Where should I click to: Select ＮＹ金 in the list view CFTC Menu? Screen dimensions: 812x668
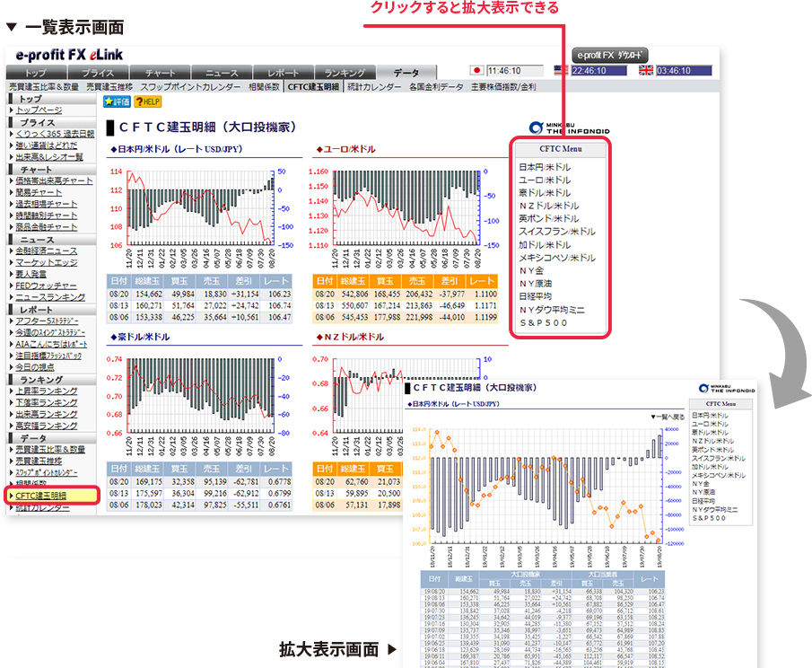pyautogui.click(x=531, y=270)
